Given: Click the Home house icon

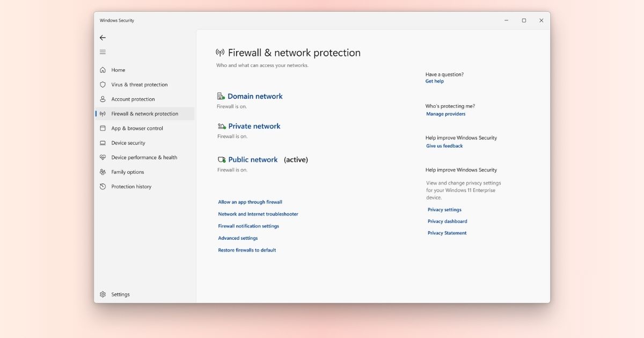Looking at the screenshot, I should point(103,70).
